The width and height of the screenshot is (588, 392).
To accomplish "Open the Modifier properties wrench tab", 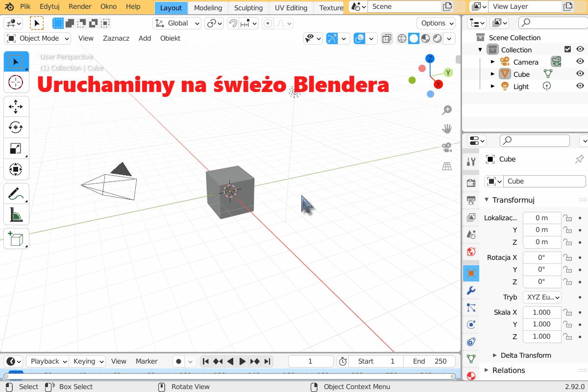I will click(471, 290).
